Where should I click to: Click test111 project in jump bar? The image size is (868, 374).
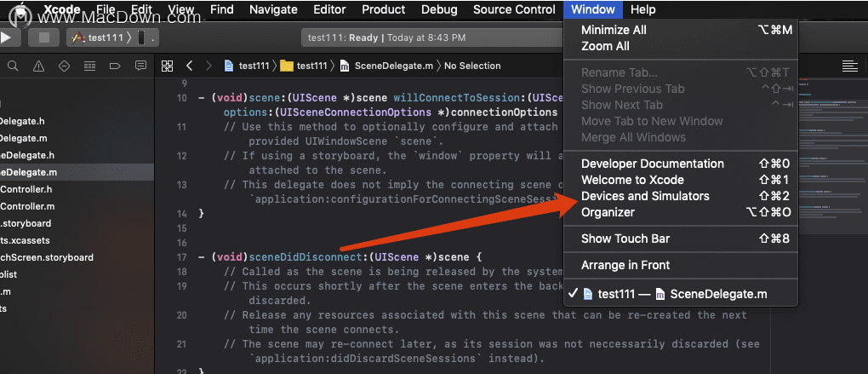(x=246, y=66)
